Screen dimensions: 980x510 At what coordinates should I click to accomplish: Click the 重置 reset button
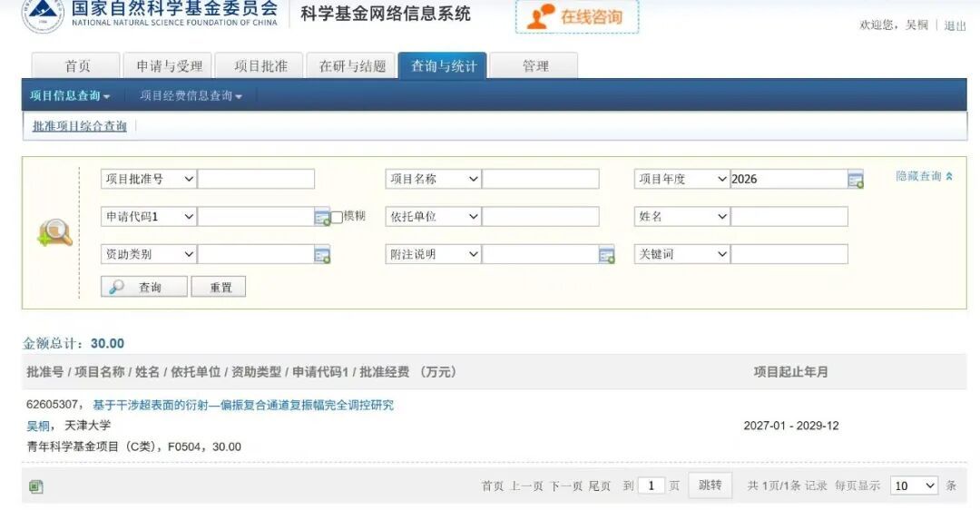(218, 287)
